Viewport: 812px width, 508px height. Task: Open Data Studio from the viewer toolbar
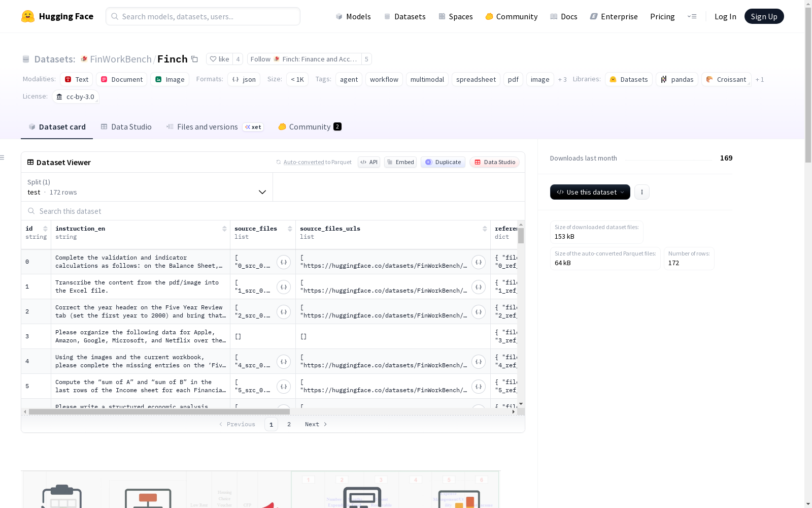(x=495, y=162)
